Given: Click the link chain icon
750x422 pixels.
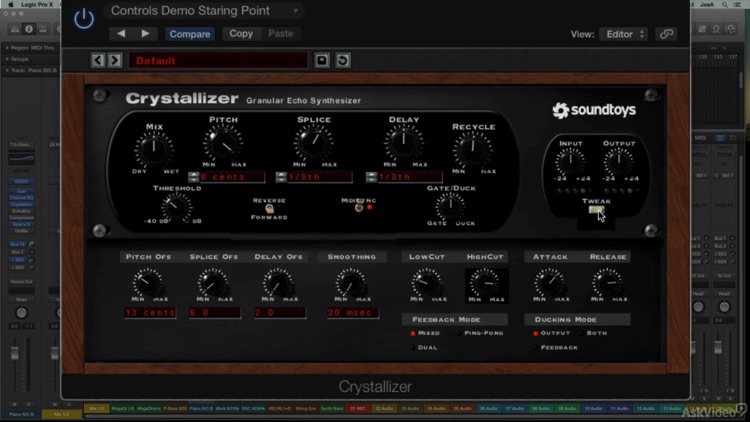Looking at the screenshot, I should point(666,34).
